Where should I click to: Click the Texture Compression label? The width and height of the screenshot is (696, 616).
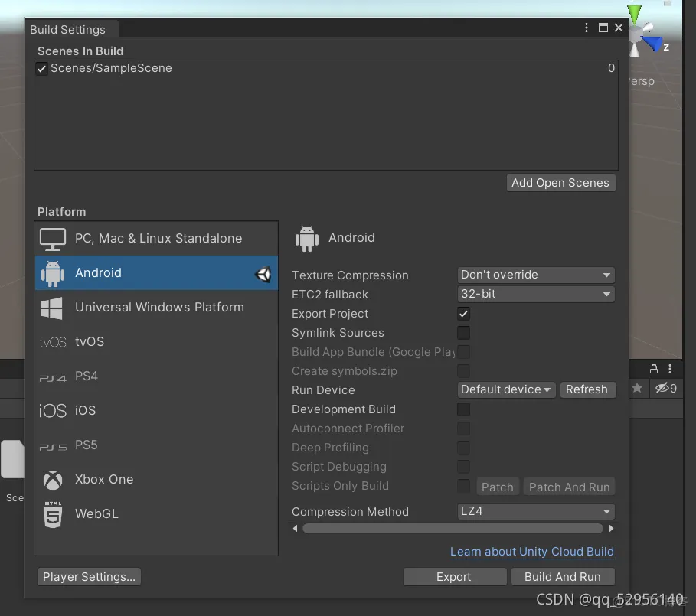click(350, 275)
